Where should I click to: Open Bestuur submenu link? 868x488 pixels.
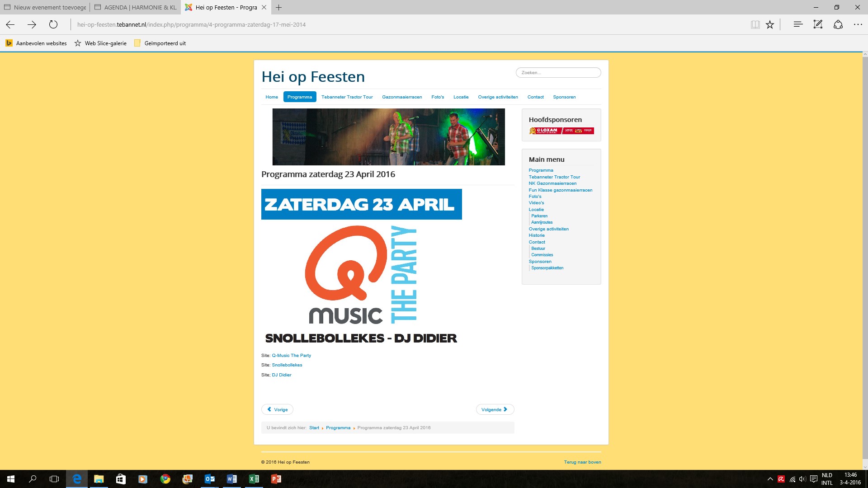click(538, 249)
